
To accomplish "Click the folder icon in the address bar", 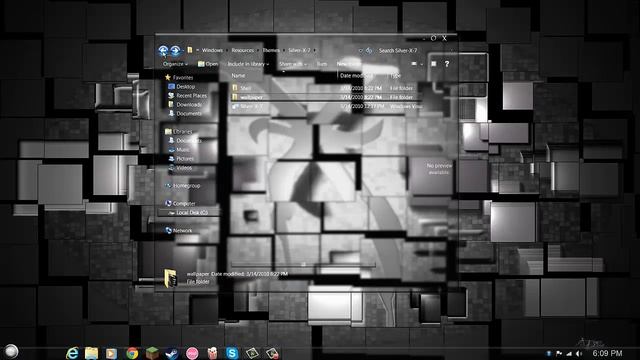I will click(x=190, y=50).
